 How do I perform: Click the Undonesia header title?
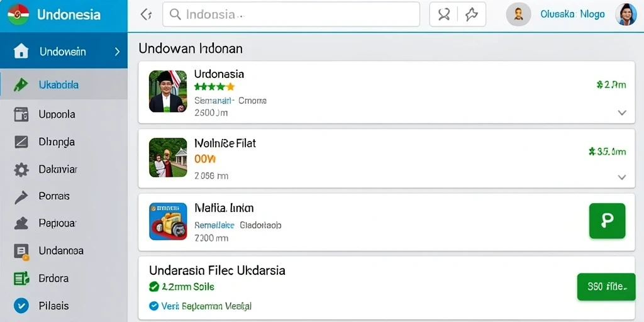click(69, 15)
